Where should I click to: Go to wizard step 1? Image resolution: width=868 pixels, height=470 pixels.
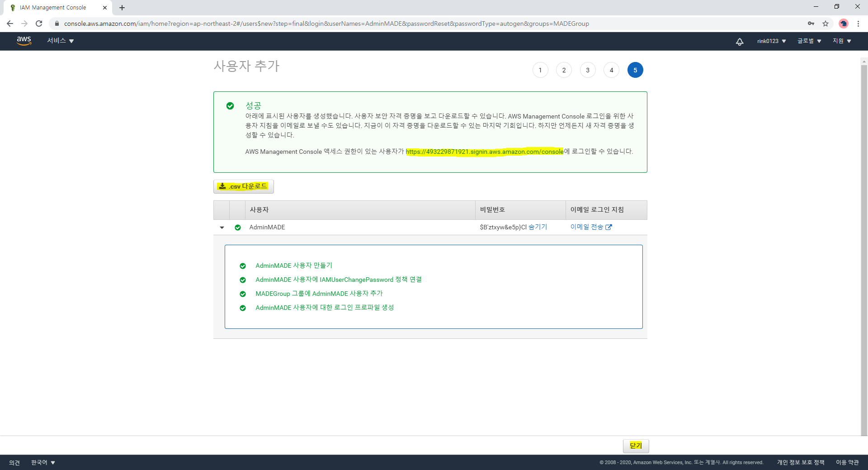pyautogui.click(x=540, y=70)
